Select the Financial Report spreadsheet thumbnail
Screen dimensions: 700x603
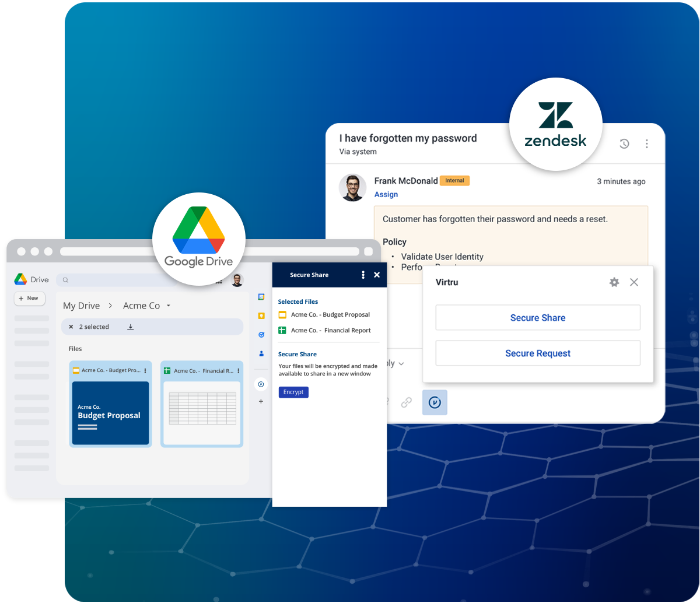[x=202, y=413]
